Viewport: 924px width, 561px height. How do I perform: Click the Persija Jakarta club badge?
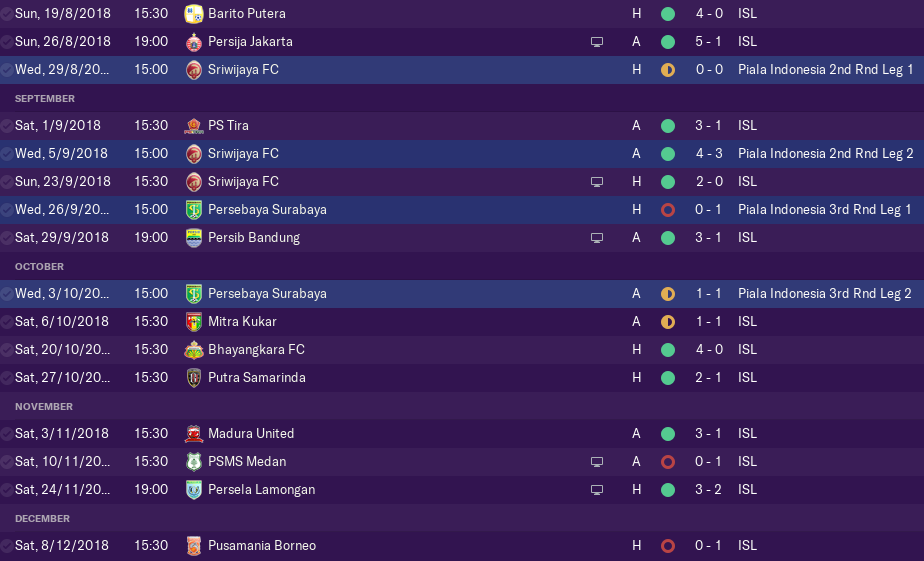(194, 42)
